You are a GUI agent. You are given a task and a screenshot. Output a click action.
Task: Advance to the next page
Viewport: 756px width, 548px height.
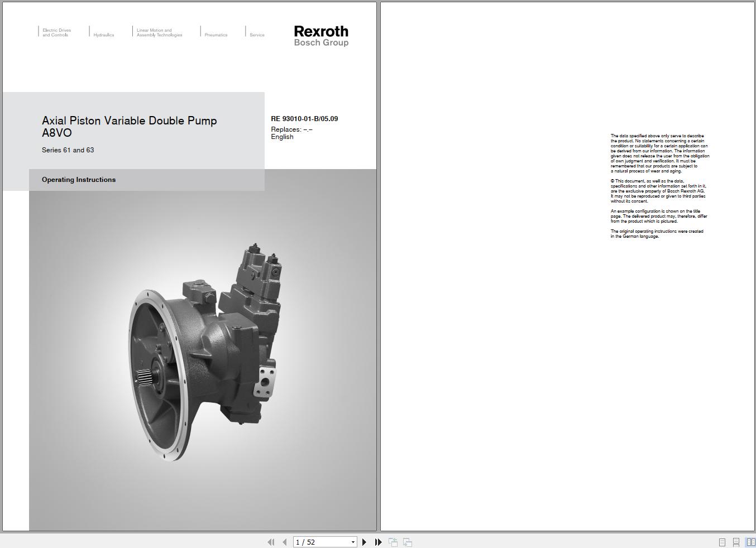pos(364,542)
